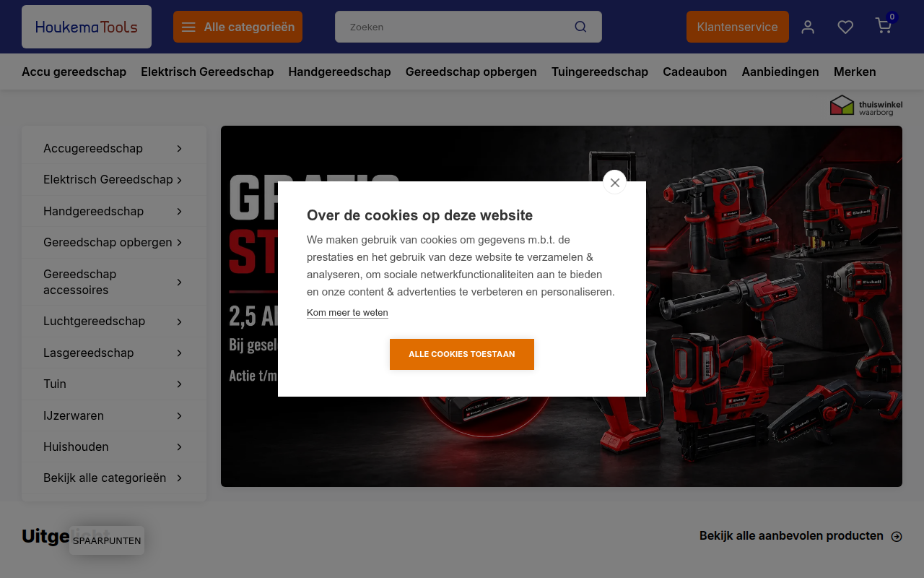924x578 pixels.
Task: Open the wishlist heart icon
Action: click(x=845, y=27)
